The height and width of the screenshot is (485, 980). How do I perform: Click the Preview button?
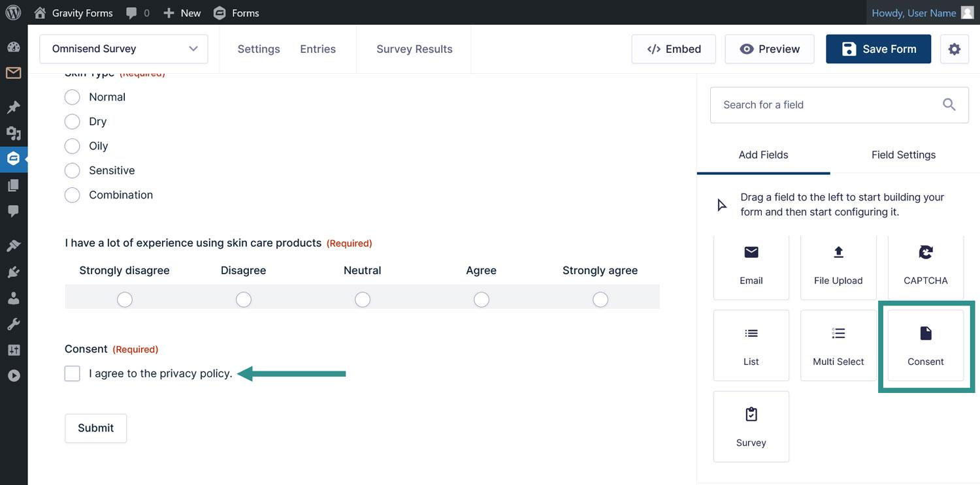click(770, 49)
